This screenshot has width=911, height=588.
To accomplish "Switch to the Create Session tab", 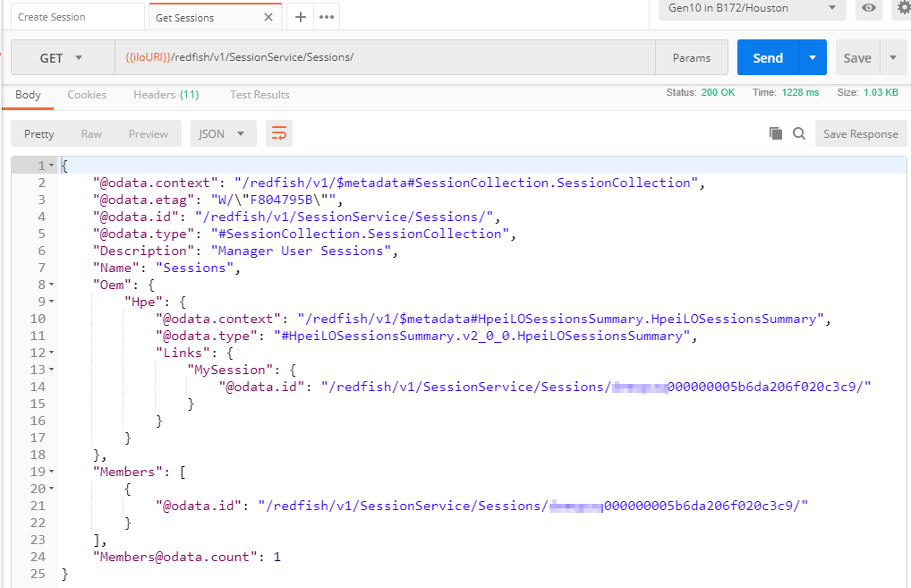I will point(73,17).
